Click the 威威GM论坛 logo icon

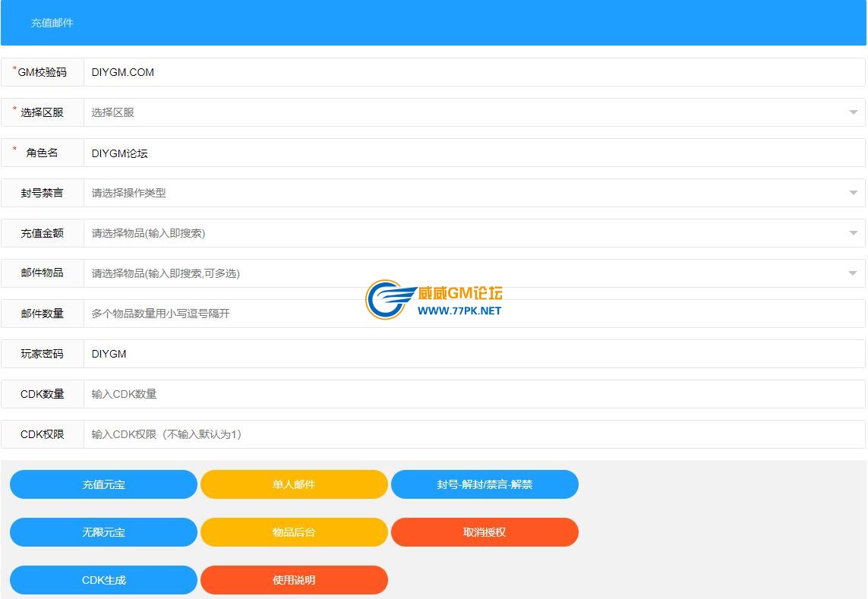tap(387, 300)
